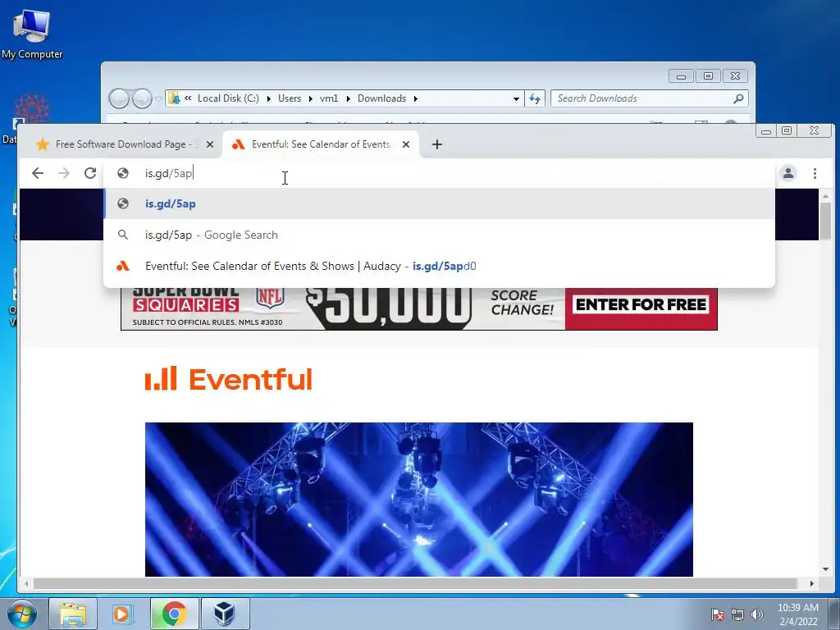
Task: Open Windows Explorer from taskbar
Action: point(73,614)
